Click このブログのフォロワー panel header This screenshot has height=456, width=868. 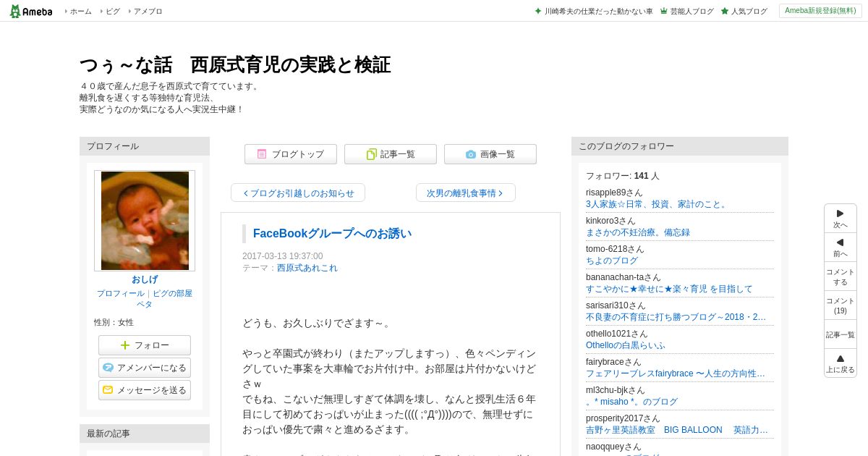(680, 146)
